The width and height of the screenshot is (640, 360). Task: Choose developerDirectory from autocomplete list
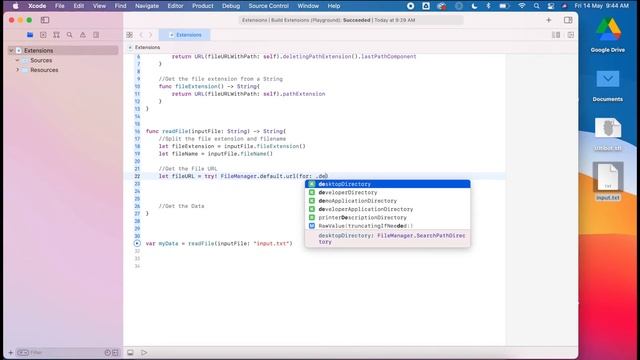388,193
